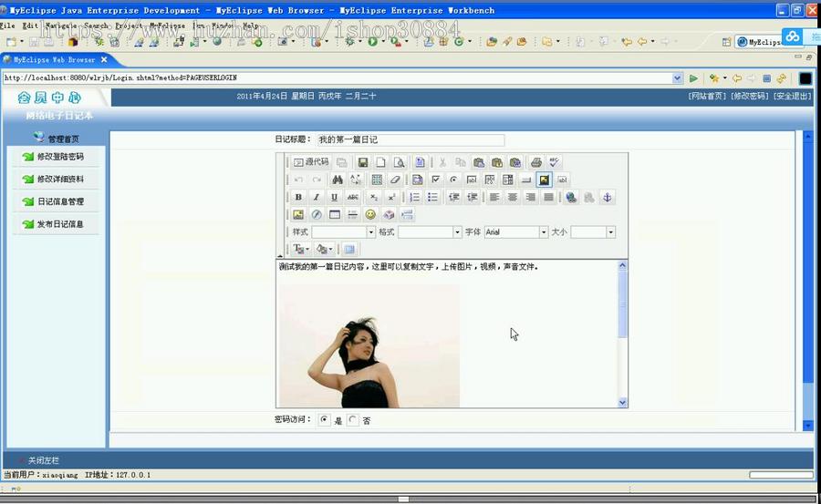This screenshot has height=504, width=821.
Task: Click the Preview icon with magnifier
Action: (x=399, y=162)
